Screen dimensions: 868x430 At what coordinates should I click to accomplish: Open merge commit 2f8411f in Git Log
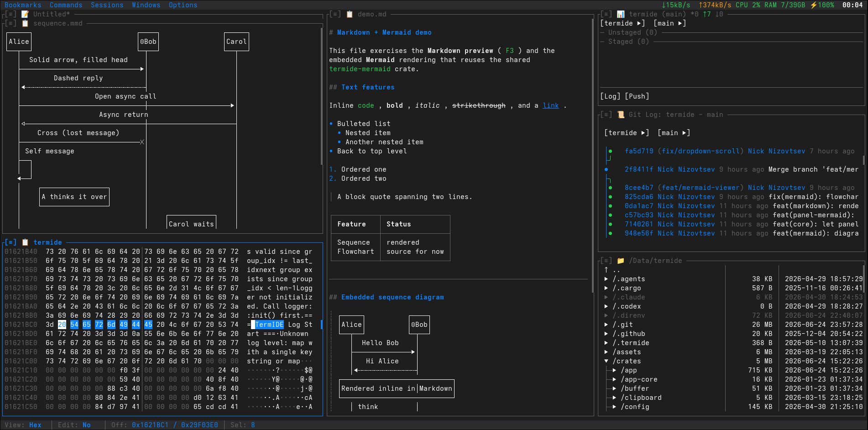pyautogui.click(x=639, y=169)
